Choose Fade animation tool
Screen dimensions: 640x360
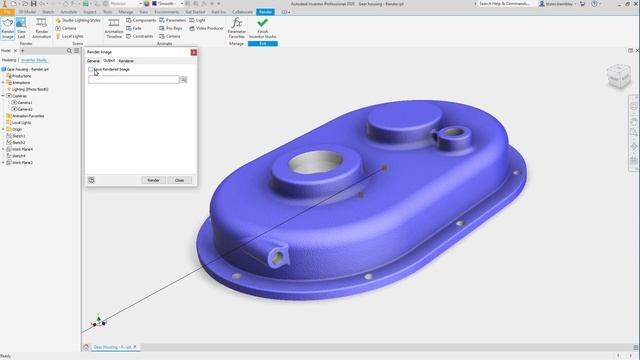click(x=133, y=28)
